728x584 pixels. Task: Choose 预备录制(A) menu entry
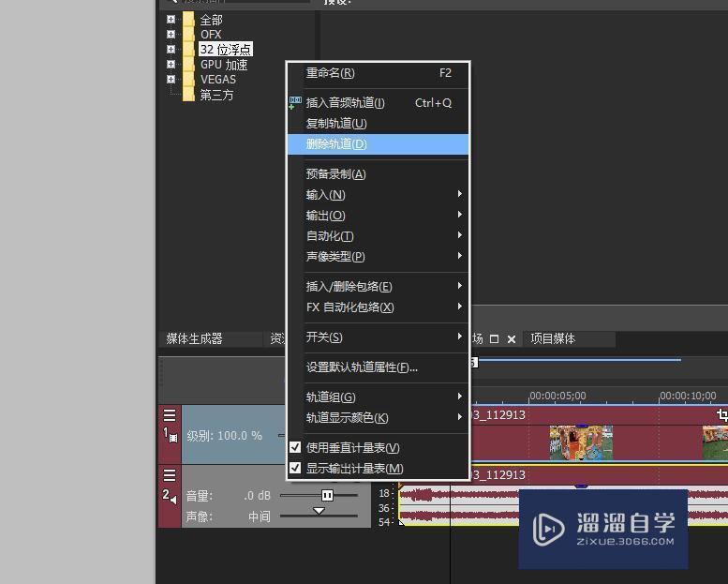(x=378, y=174)
